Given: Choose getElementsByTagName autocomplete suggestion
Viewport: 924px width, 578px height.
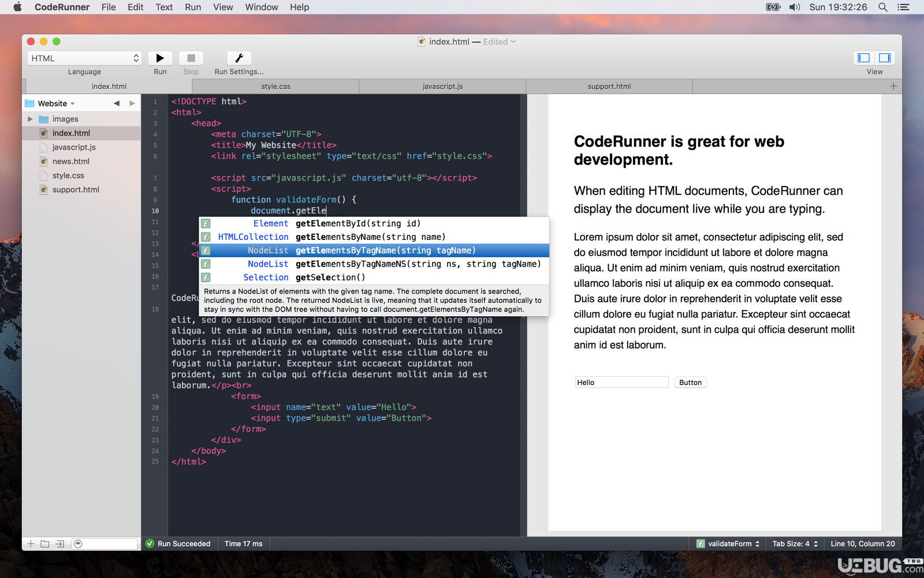Looking at the screenshot, I should click(x=374, y=250).
